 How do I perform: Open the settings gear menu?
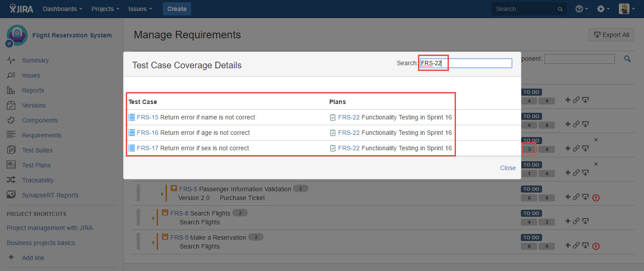(603, 9)
